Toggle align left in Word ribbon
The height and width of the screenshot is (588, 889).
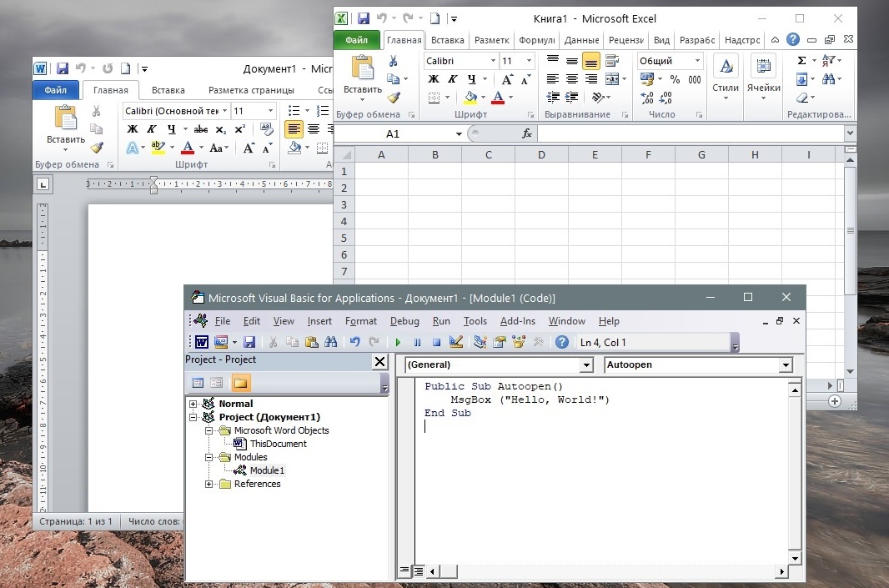point(294,129)
